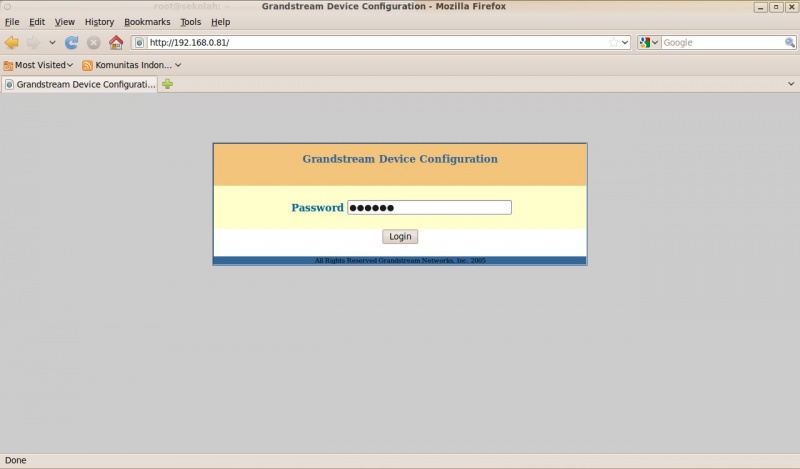Open the recent pages history dropdown arrow
This screenshot has width=800, height=469.
pyautogui.click(x=52, y=43)
